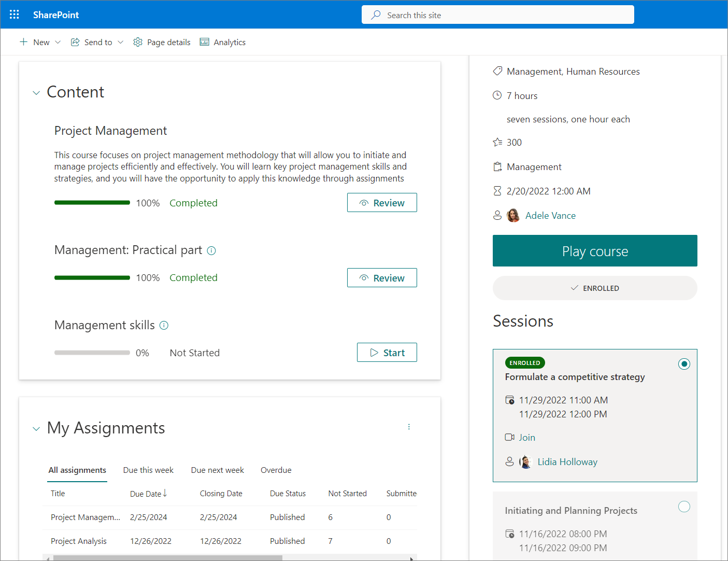The width and height of the screenshot is (728, 561).
Task: Click Adele Vance's profile picture
Action: click(513, 216)
